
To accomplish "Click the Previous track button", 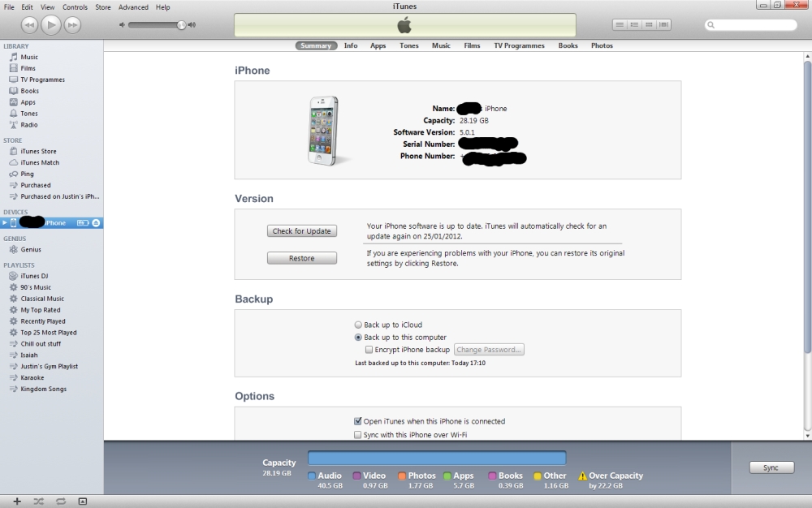I will click(29, 25).
